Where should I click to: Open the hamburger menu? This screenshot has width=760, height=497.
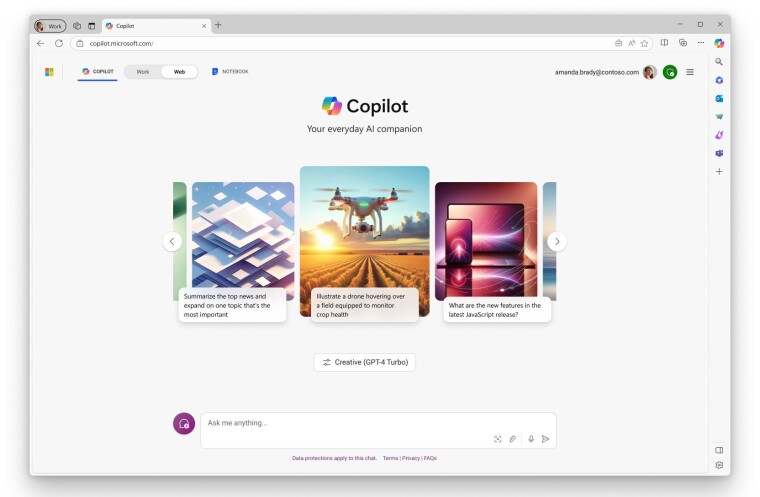click(x=690, y=72)
